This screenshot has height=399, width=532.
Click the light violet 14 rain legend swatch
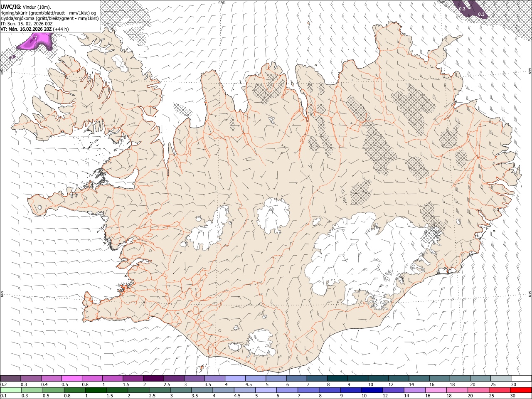414,390
